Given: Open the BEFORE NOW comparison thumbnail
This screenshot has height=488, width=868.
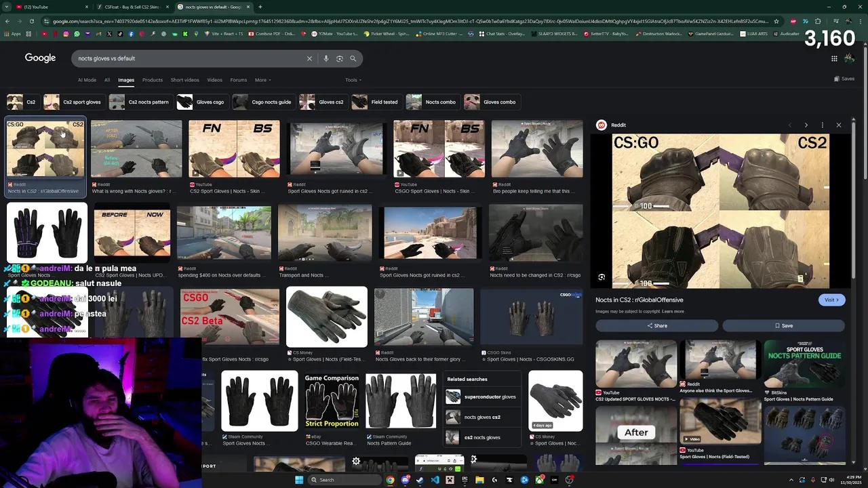Looking at the screenshot, I should [132, 234].
